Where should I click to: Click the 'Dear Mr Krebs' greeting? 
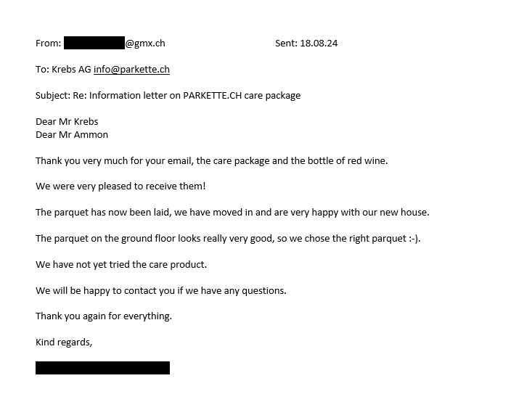point(67,121)
